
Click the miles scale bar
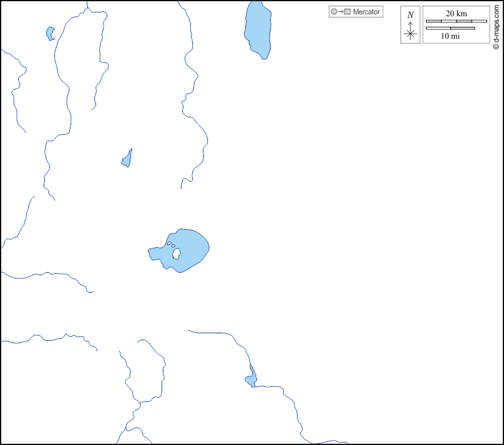pyautogui.click(x=450, y=27)
